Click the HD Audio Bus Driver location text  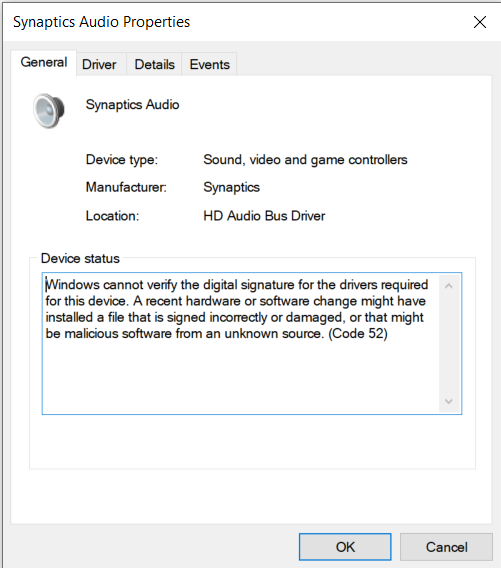tap(264, 216)
